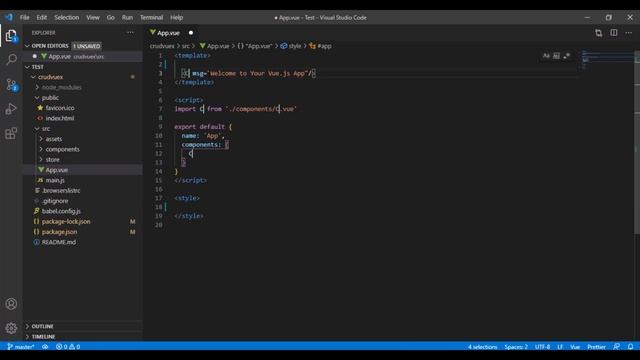Click the style breadcrumb segment
This screenshot has height=360, width=640.
click(x=291, y=46)
